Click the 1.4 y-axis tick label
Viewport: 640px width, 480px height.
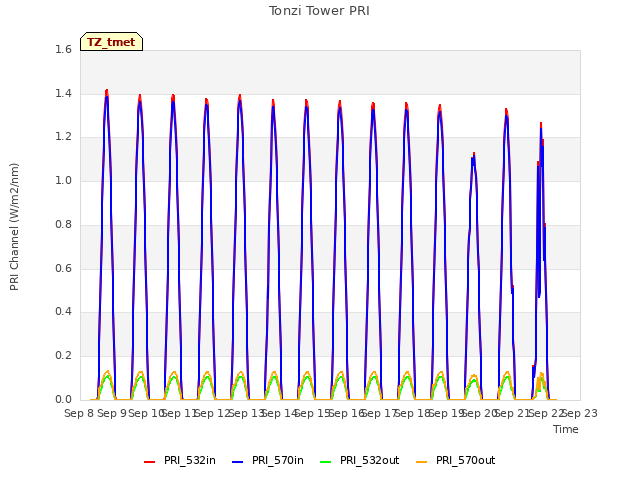(63, 93)
